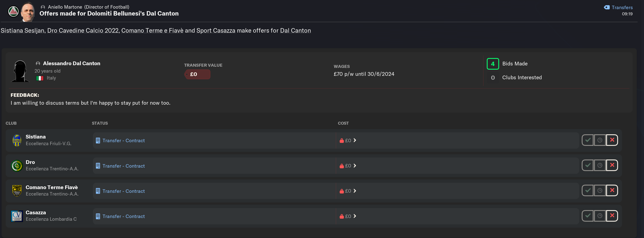Click the £0 transfer value tag
This screenshot has width=644, height=238.
click(x=197, y=74)
